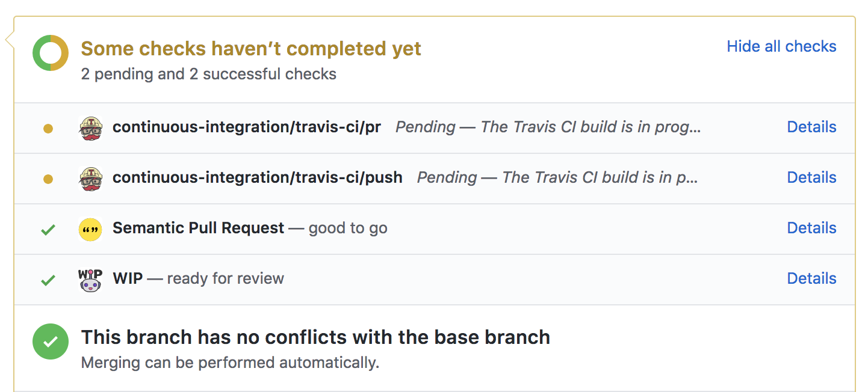Click the yellow-green checks progress donut
This screenshot has height=392, width=868.
51,53
